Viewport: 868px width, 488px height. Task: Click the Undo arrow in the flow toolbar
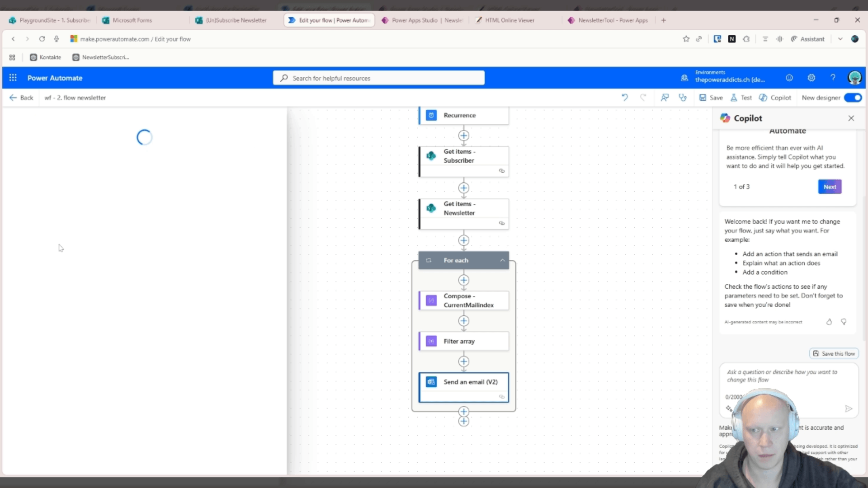click(x=625, y=98)
